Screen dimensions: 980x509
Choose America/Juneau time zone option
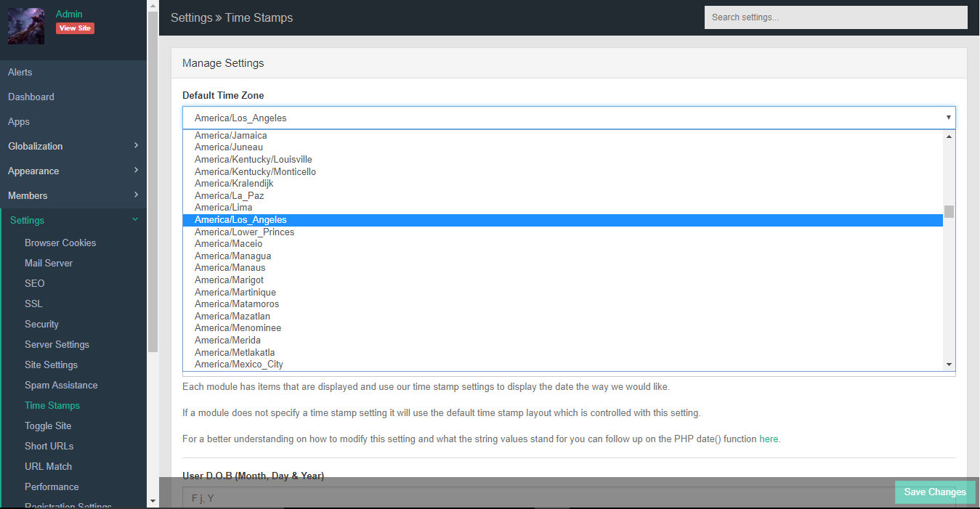tap(229, 147)
